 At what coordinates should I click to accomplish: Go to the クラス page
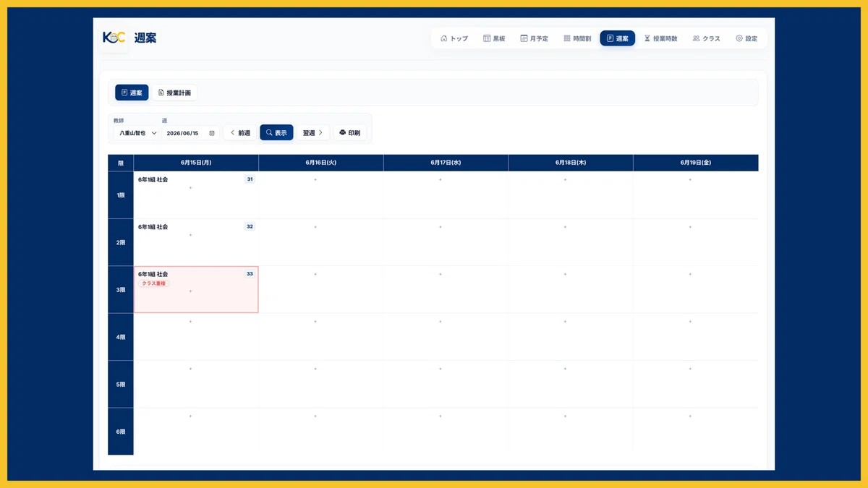(706, 38)
